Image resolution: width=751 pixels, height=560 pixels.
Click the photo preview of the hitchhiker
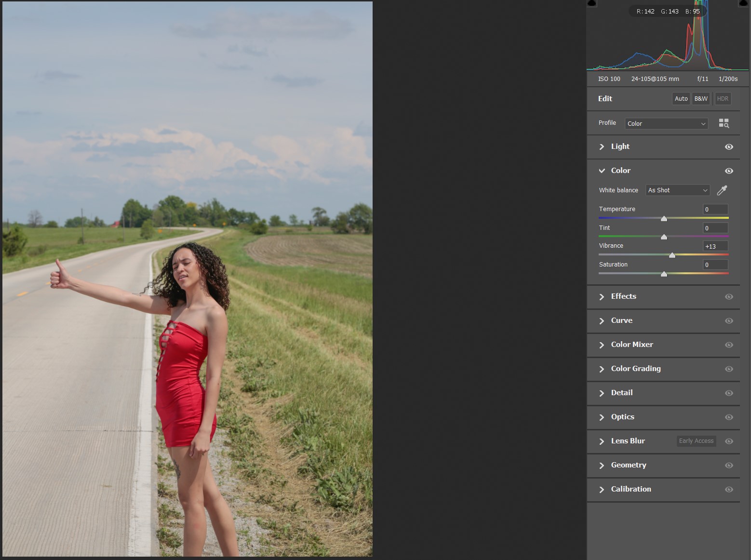coord(188,279)
